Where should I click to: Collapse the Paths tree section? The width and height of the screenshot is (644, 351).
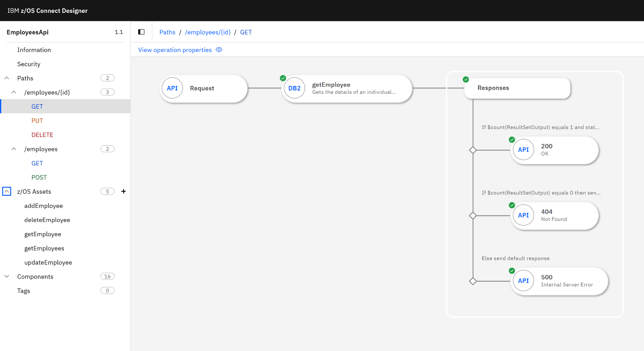click(x=7, y=78)
